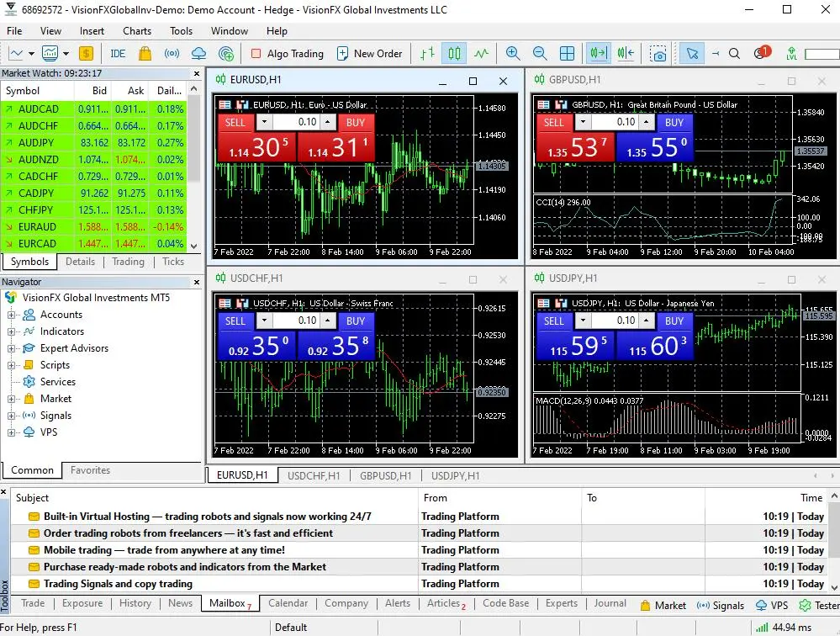Click the zoom in magnifier icon

tap(513, 54)
